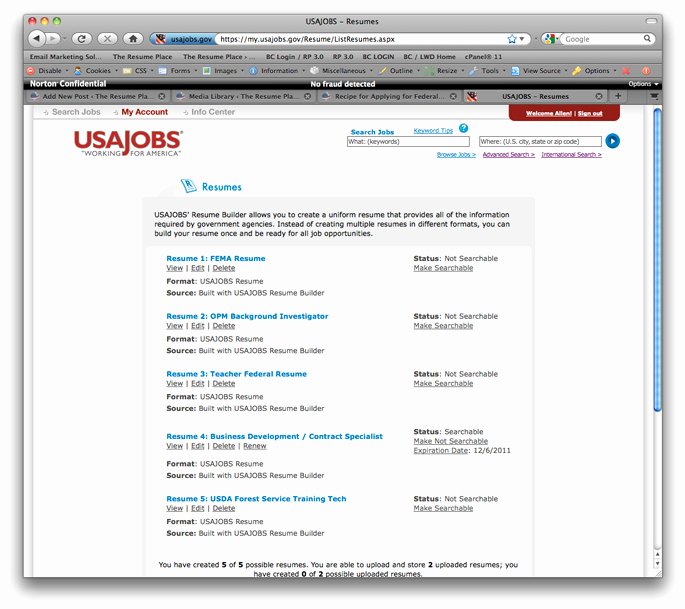Close the Media Library tab
Image resolution: width=685 pixels, height=609 pixels.
[308, 96]
